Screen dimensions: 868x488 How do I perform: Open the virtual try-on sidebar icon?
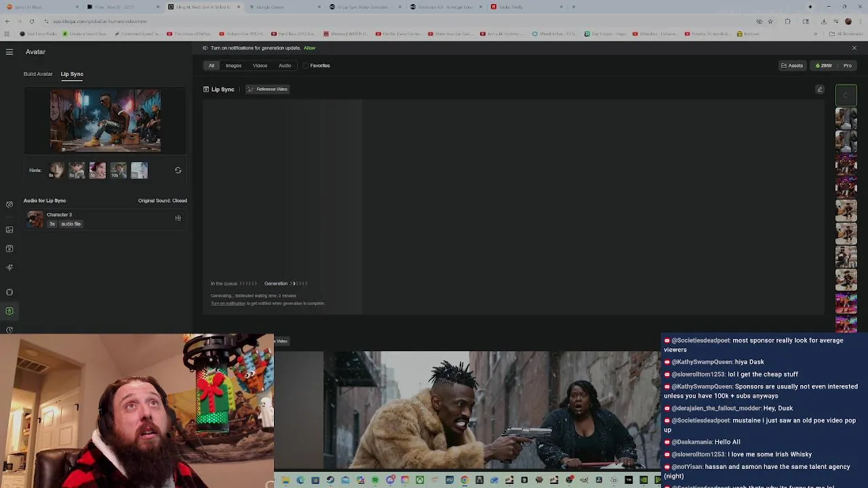click(x=9, y=292)
